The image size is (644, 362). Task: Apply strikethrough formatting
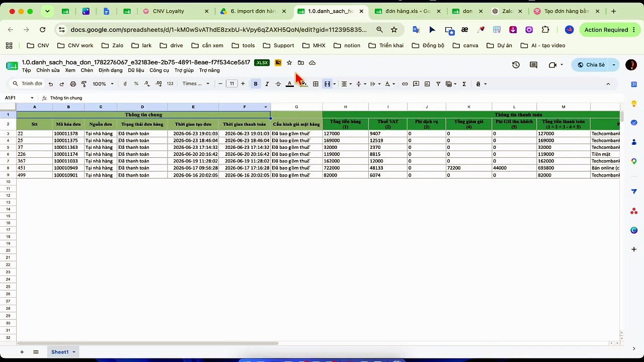click(278, 84)
